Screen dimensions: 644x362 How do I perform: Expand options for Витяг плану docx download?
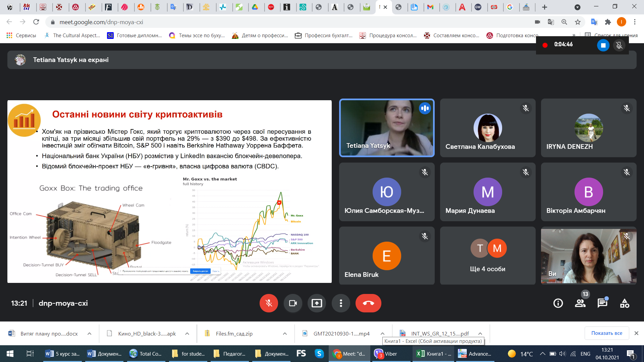90,334
